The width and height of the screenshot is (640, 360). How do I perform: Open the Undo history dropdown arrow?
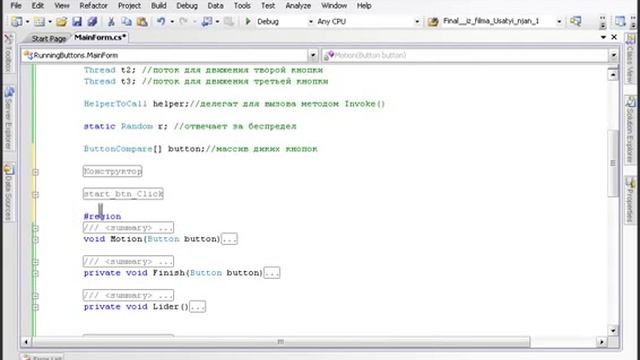(x=172, y=22)
